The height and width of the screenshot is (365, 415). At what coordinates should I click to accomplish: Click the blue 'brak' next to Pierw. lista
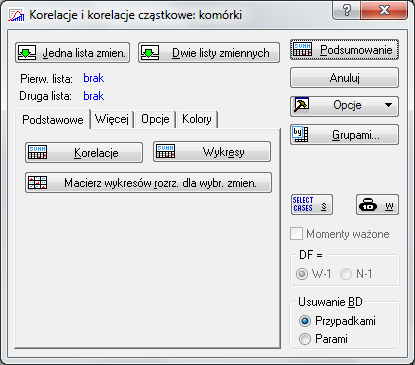click(x=94, y=78)
